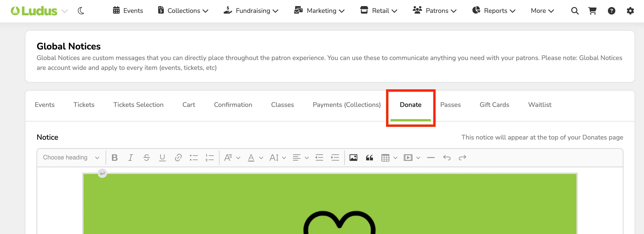Go to the Confirmation tab

[x=233, y=105]
